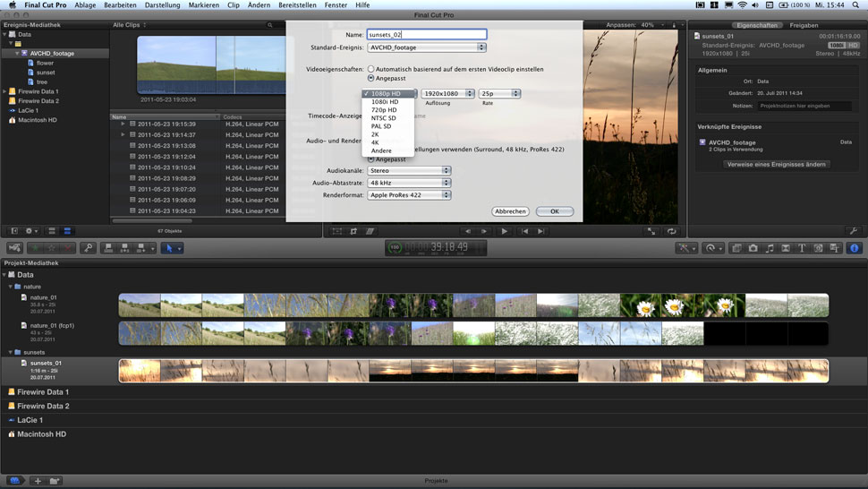This screenshot has width=868, height=489.
Task: Open the Photos browser camera icon
Action: [753, 248]
